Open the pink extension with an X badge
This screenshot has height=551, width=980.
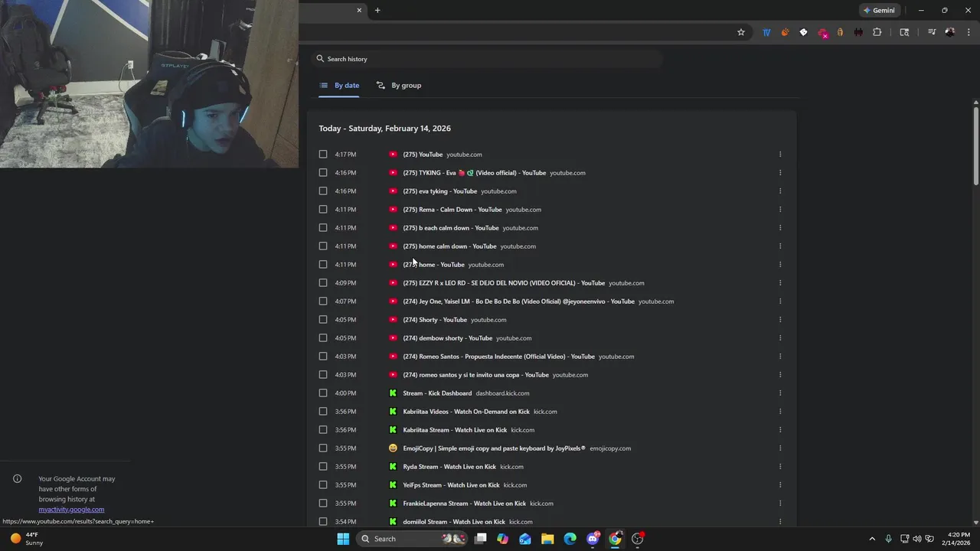click(822, 33)
